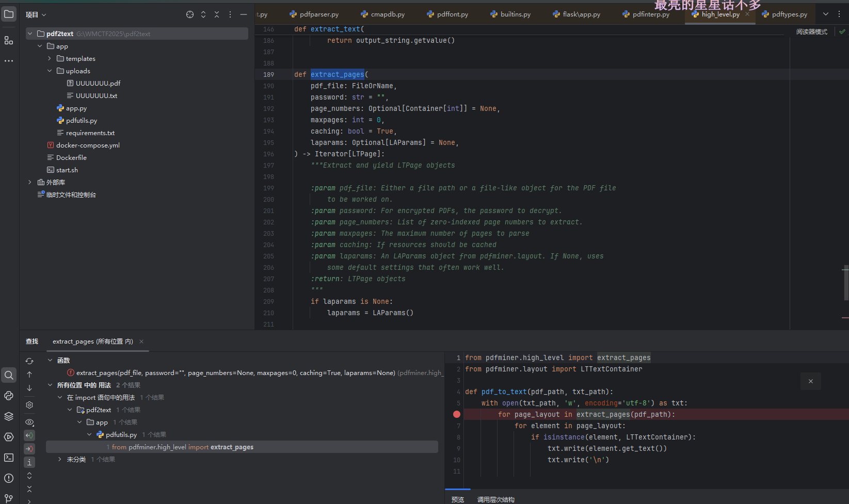
Task: Toggle the eye view options in find panel
Action: tap(29, 422)
